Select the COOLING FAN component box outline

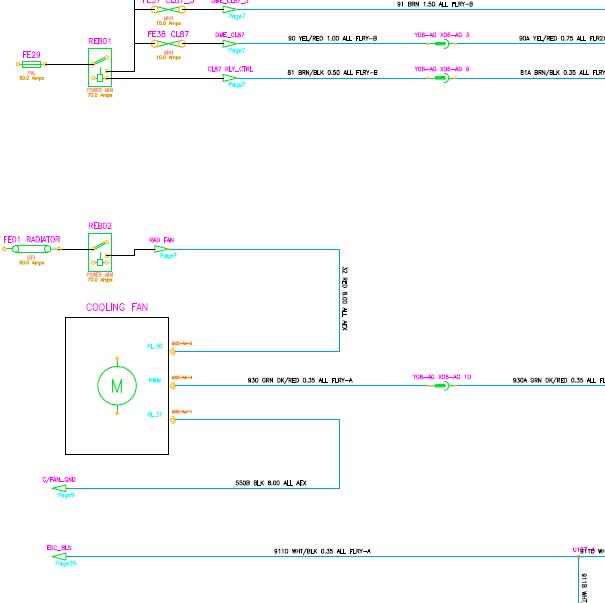coord(117,386)
